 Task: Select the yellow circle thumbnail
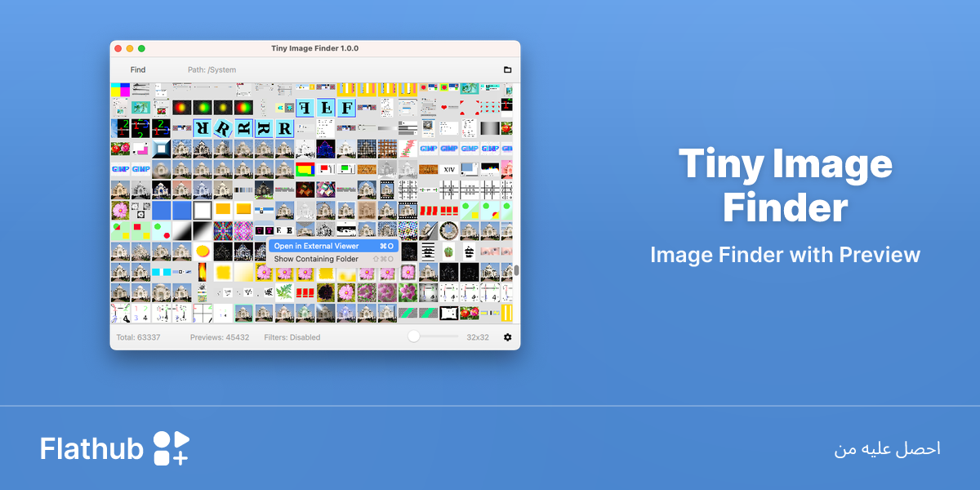click(203, 252)
